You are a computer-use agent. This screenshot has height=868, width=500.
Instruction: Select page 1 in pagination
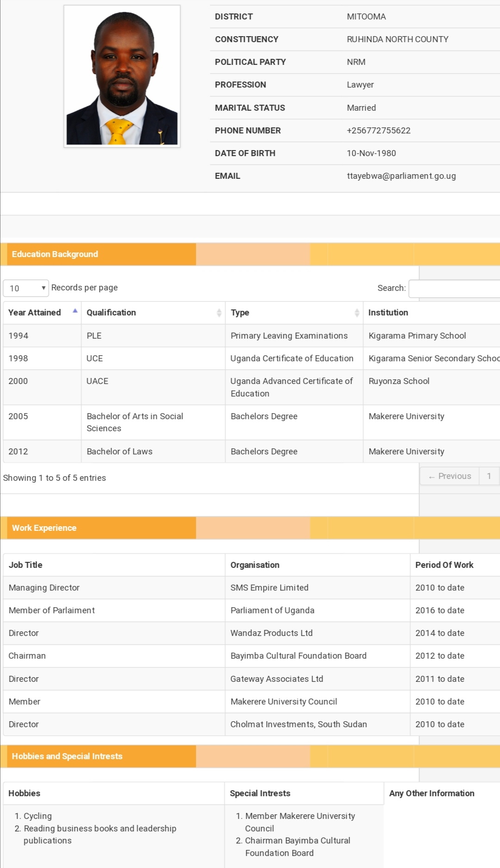(x=489, y=476)
